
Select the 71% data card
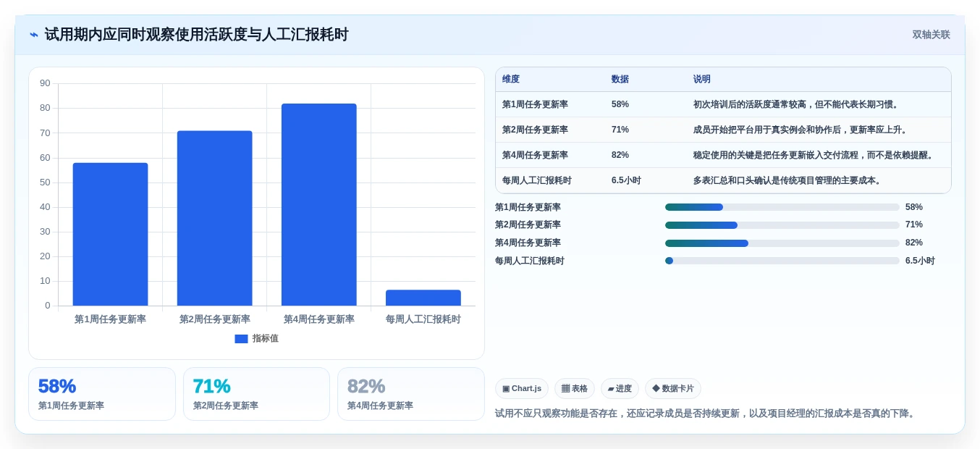click(x=256, y=394)
